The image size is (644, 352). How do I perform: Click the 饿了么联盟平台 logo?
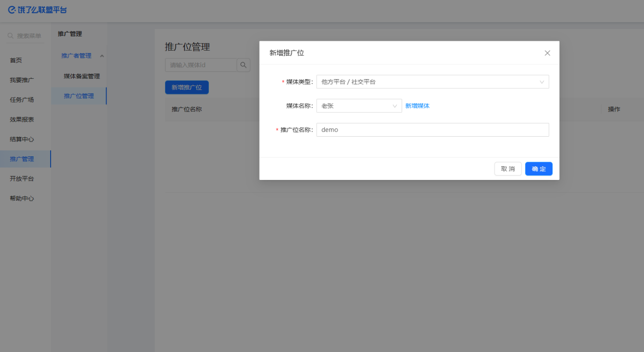pos(37,10)
